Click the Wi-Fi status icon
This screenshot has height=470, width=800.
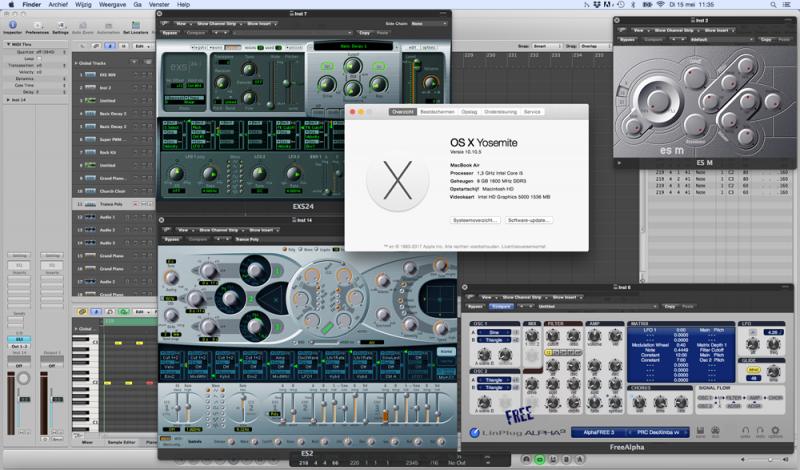[x=660, y=5]
